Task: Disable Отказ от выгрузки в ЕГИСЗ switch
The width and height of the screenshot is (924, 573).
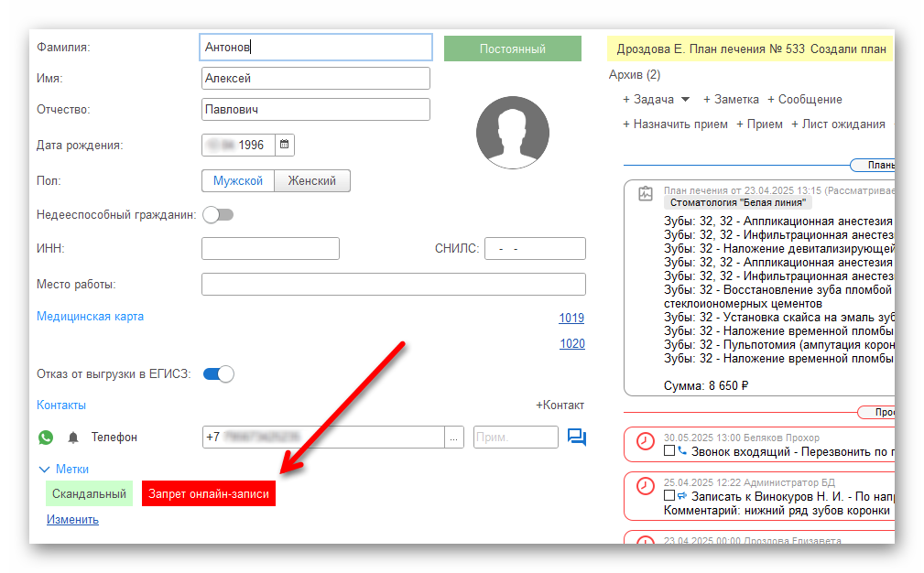Action: click(219, 374)
